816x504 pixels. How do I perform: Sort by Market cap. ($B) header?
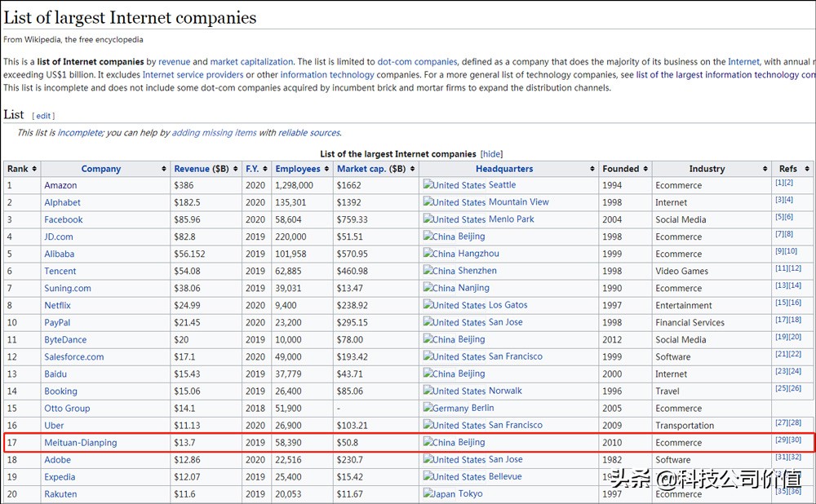tap(370, 169)
